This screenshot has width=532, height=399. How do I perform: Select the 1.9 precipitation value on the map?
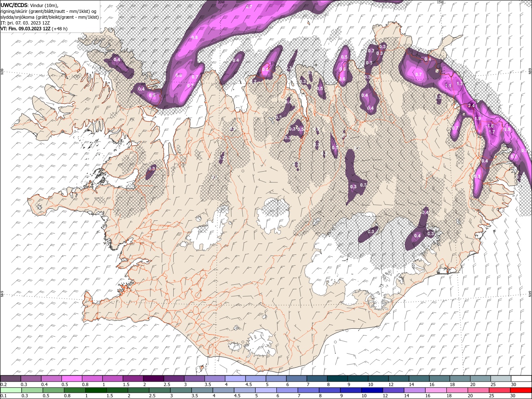point(478,118)
